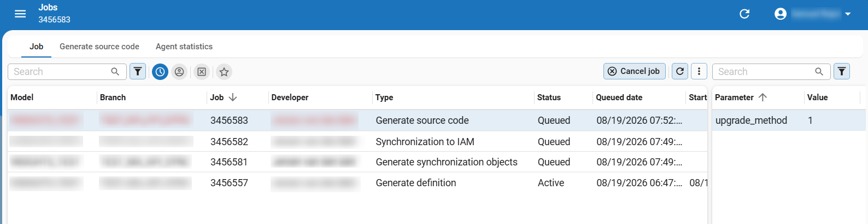Toggle the star favorites filter
Screen dimensions: 868x224
[224, 72]
